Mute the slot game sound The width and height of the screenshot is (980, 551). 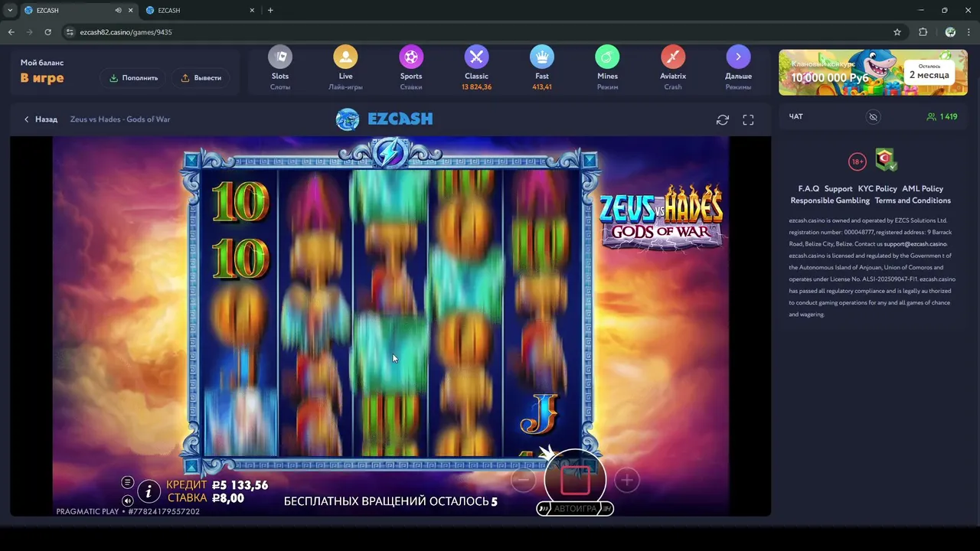(128, 500)
